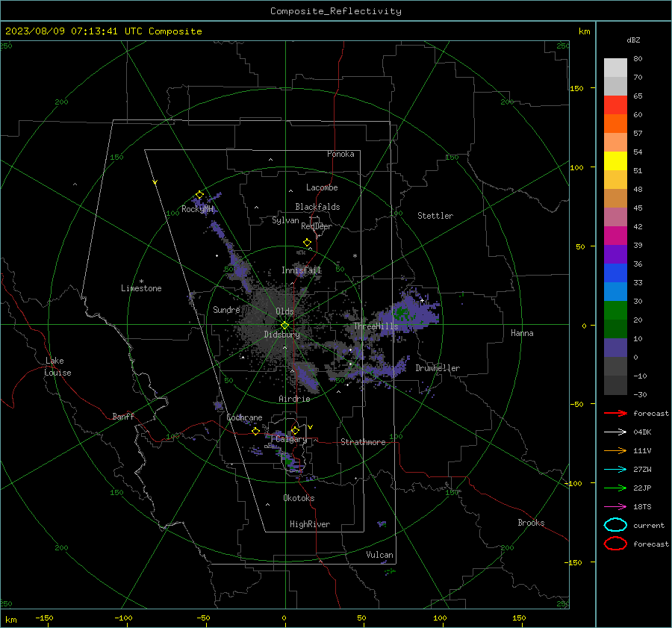Click the red forecast arrow in legend
672x628 pixels.
(615, 413)
